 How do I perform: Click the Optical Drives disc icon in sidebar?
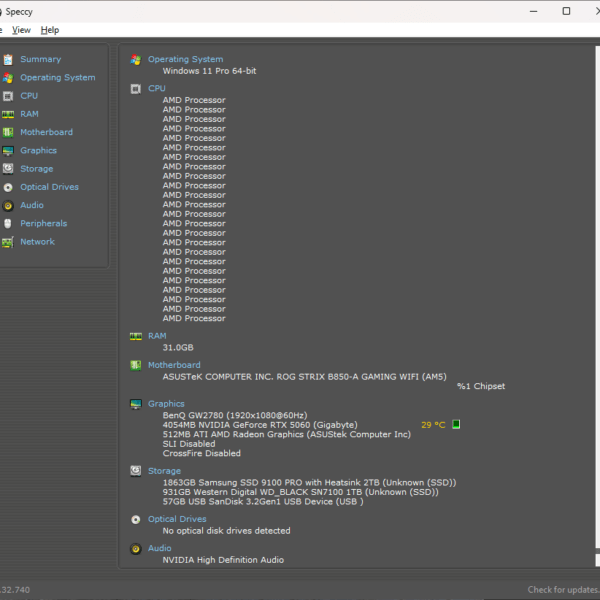8,187
